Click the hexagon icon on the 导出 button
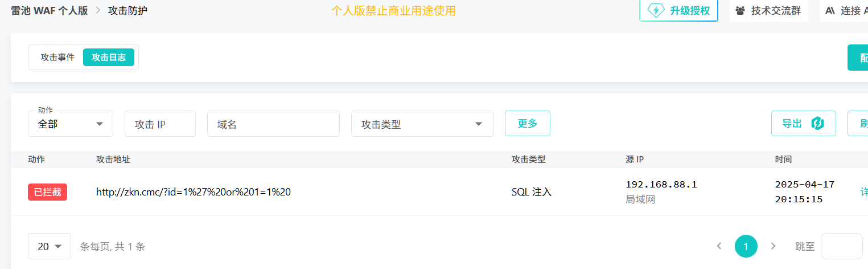 tap(817, 123)
